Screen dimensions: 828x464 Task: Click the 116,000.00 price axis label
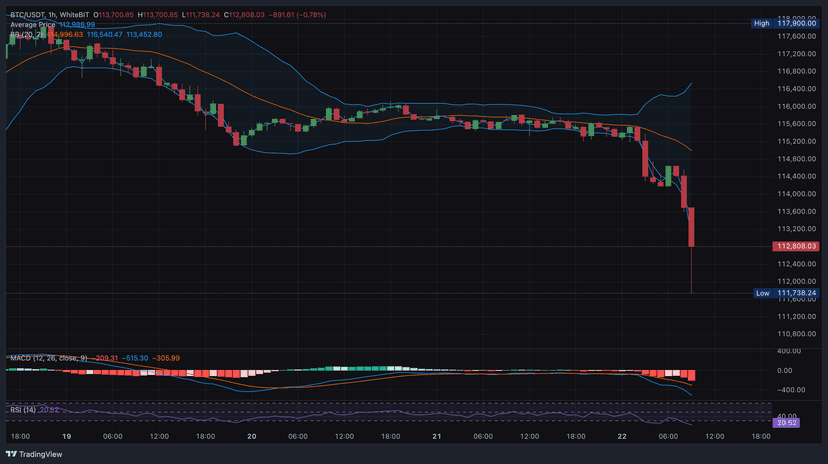[x=797, y=106]
